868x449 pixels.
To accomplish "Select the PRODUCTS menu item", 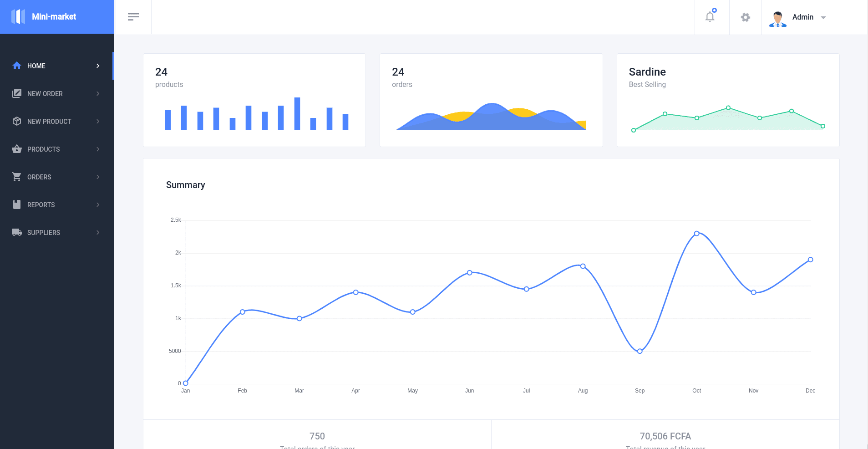I will point(44,149).
